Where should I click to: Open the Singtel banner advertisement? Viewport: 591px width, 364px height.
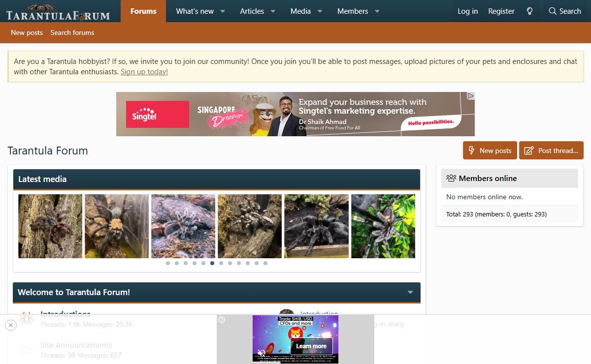pyautogui.click(x=295, y=114)
